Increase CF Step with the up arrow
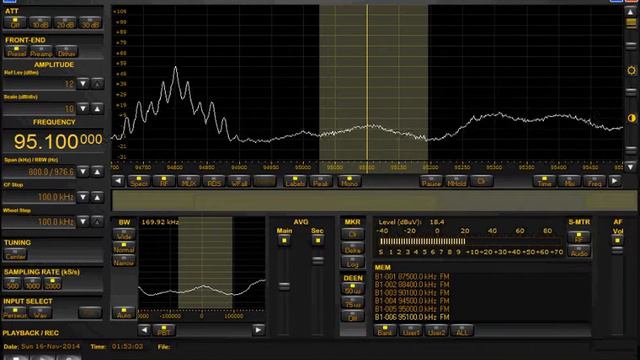The height and width of the screenshot is (360, 640). (x=97, y=197)
